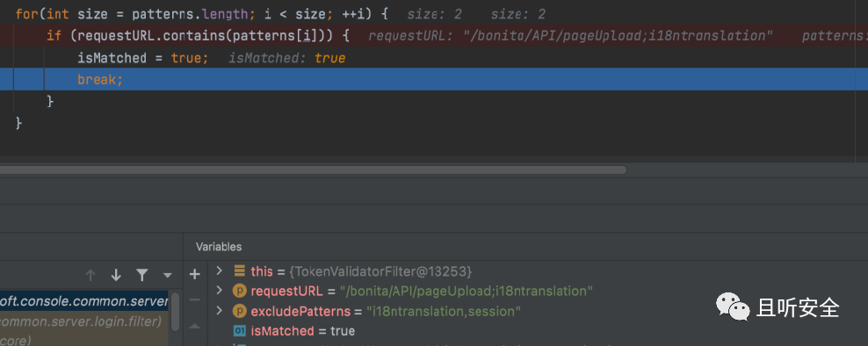
Task: Click the editor horizontal scrollbar
Action: (314, 170)
